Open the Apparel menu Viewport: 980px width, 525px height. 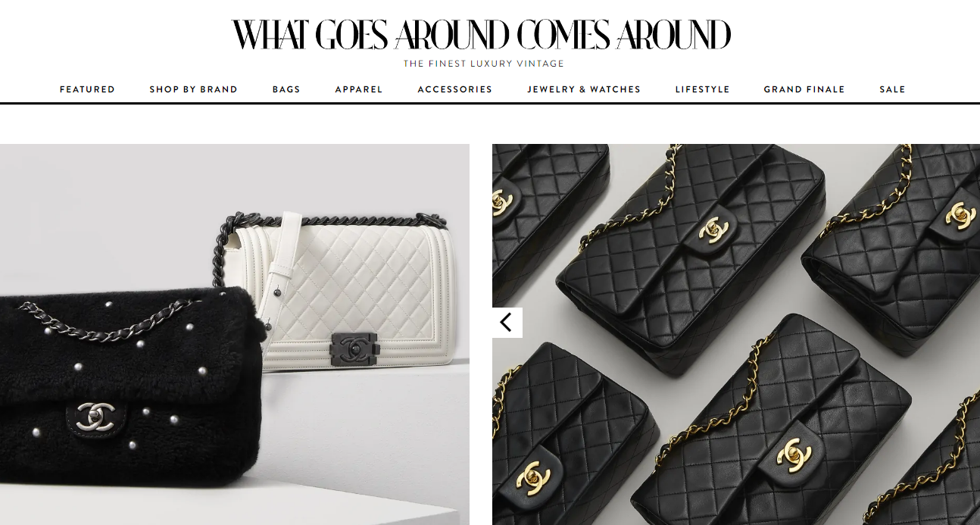coord(359,89)
